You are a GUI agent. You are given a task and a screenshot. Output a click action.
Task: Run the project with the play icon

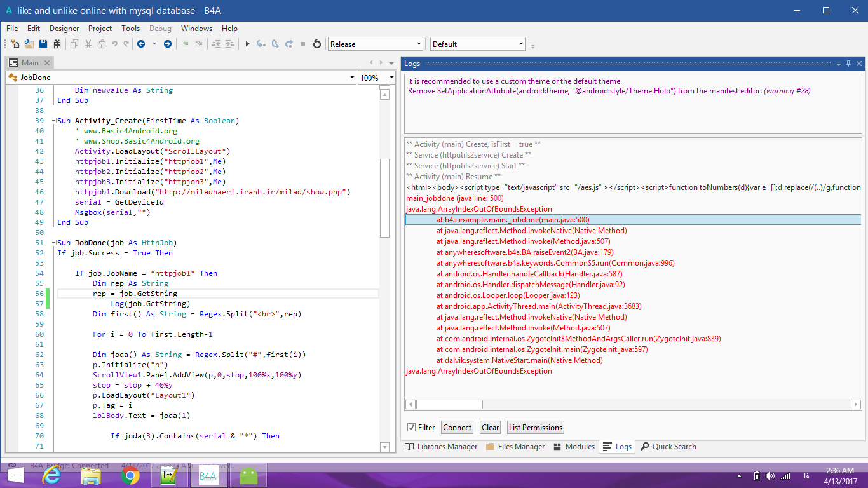(247, 44)
